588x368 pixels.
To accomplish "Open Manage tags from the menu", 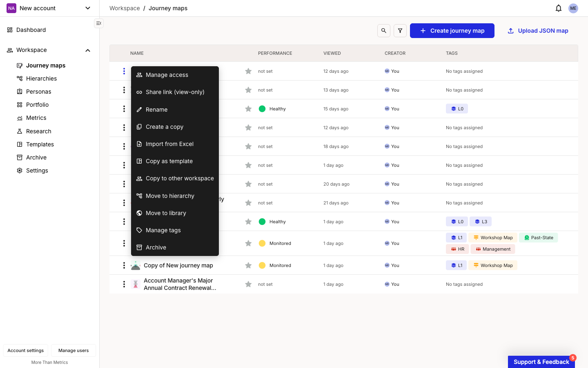I will pyautogui.click(x=175, y=230).
